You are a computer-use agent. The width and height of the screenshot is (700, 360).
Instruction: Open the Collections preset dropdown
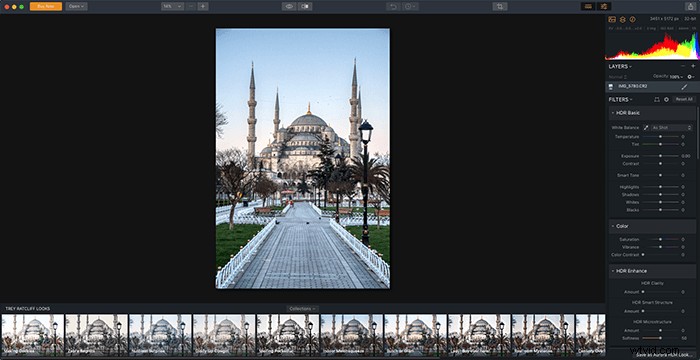[x=303, y=309]
